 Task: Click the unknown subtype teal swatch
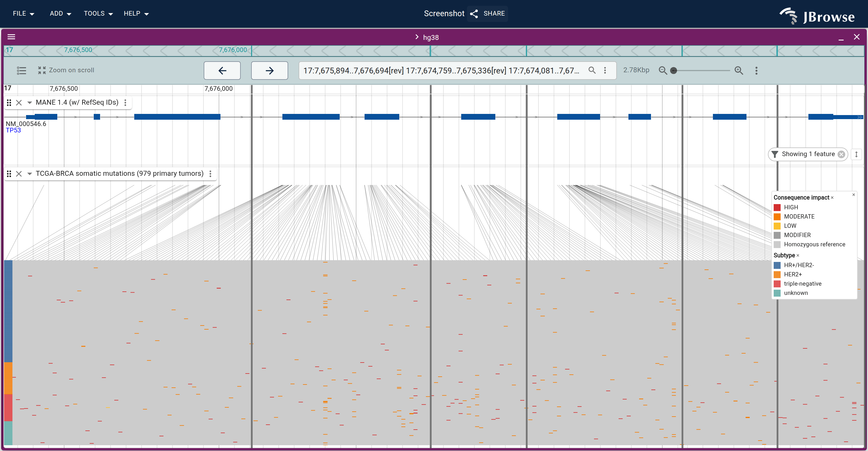click(x=777, y=293)
